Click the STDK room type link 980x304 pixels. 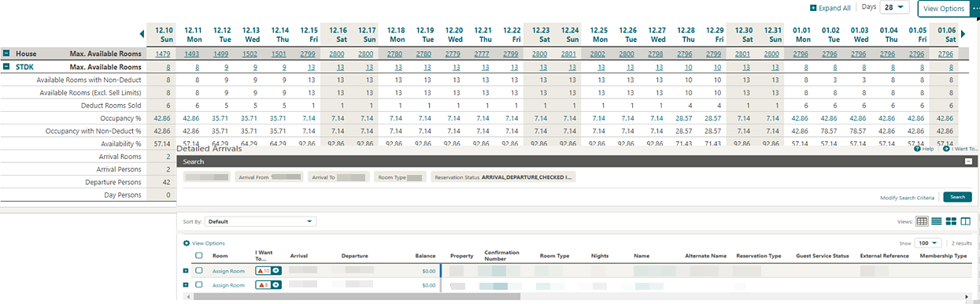click(x=24, y=68)
